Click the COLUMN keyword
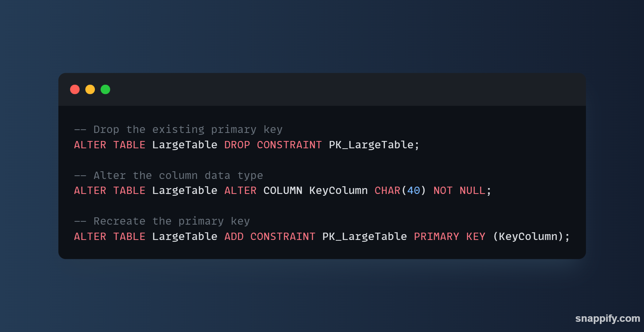The width and height of the screenshot is (644, 332). [283, 191]
